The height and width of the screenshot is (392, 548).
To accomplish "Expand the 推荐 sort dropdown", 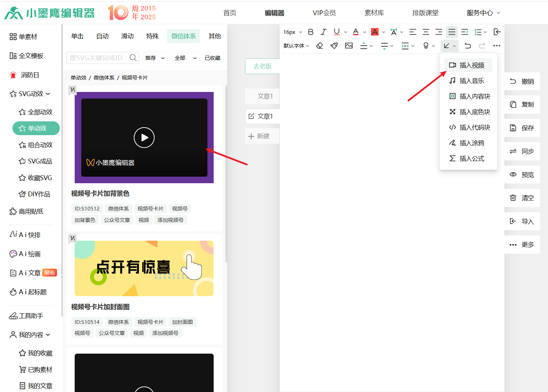I will pos(155,58).
